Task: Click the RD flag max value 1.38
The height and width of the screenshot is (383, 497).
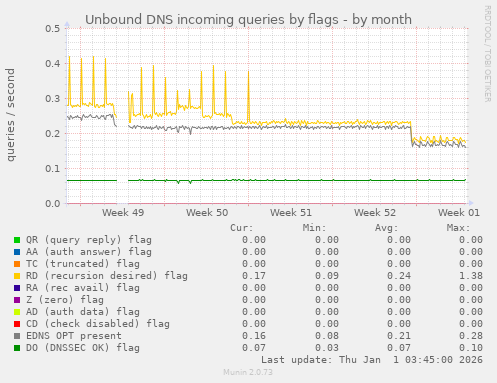Action: click(x=471, y=276)
